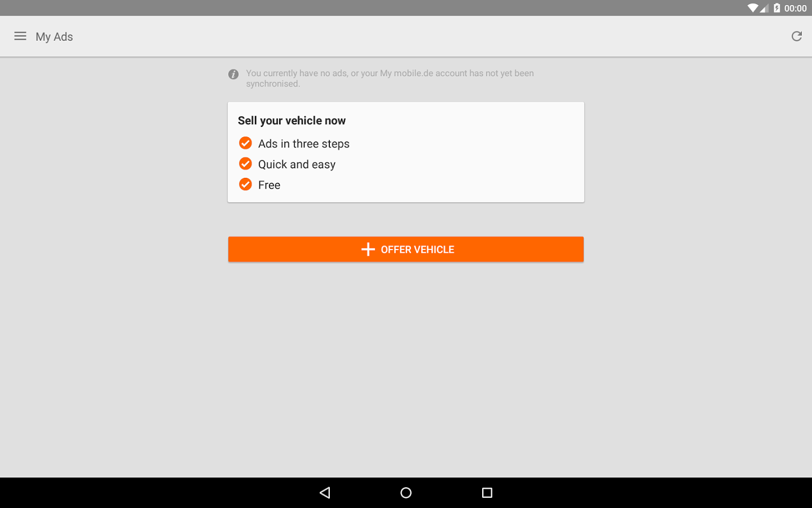This screenshot has height=508, width=812.
Task: Tap the cellular signal status icon
Action: (764, 8)
